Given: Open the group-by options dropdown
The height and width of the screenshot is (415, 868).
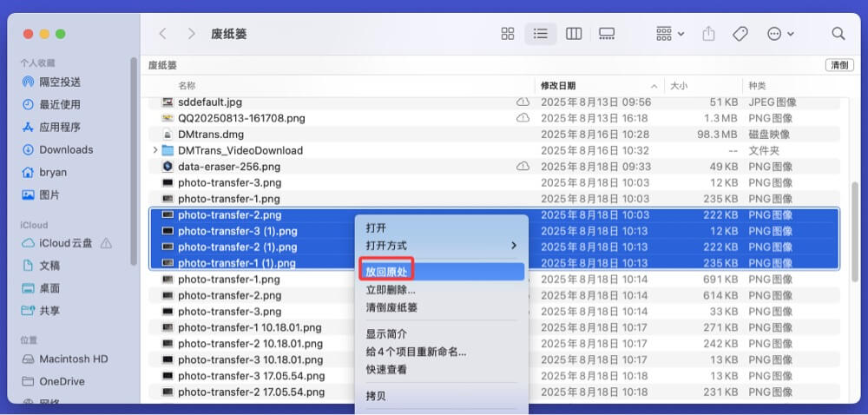Looking at the screenshot, I should coord(670,34).
